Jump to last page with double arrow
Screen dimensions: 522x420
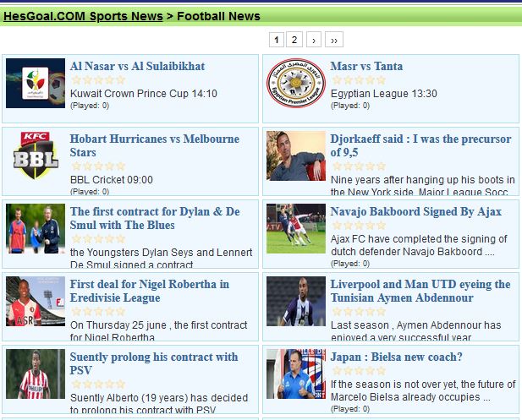click(x=334, y=40)
